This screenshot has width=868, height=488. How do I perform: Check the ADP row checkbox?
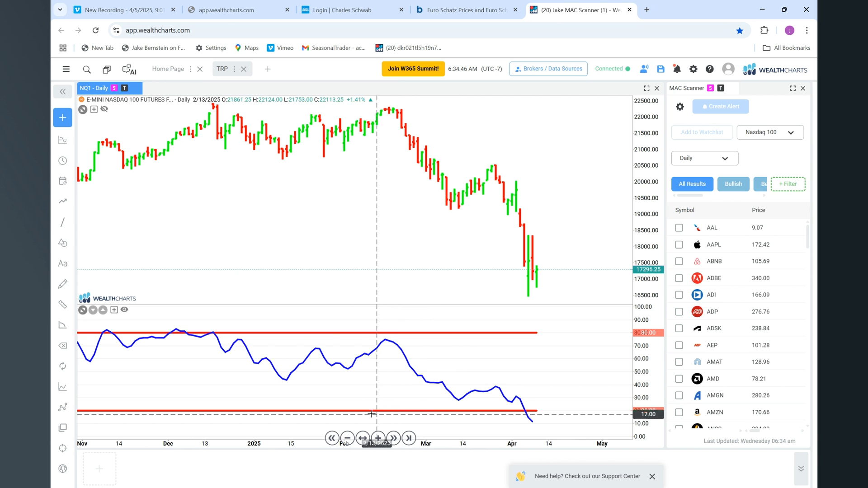click(x=679, y=312)
